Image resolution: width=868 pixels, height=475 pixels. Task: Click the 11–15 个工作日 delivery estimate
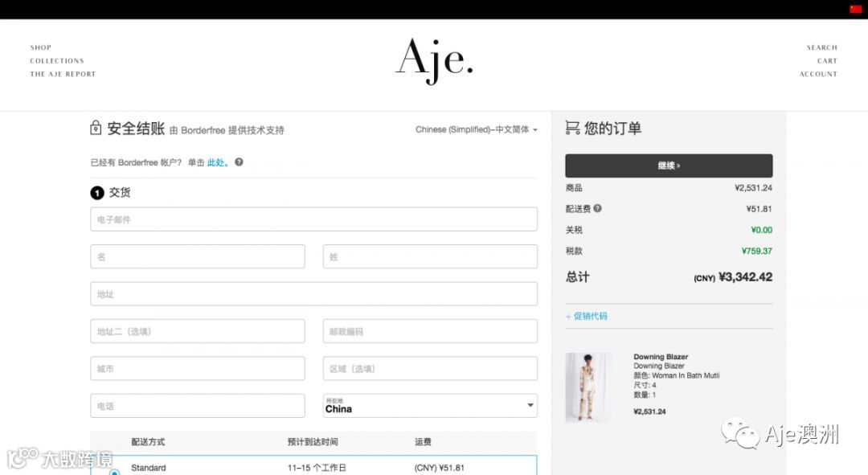[317, 468]
